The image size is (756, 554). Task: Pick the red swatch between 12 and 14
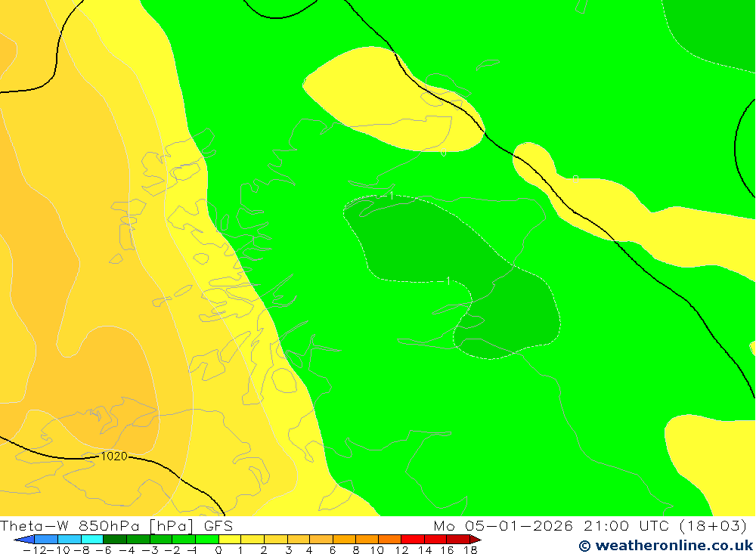(x=413, y=540)
